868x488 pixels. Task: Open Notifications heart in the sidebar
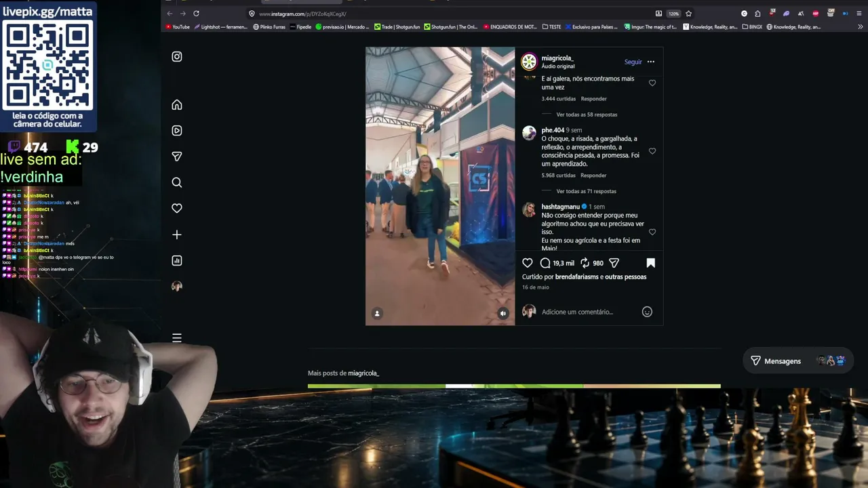click(177, 208)
